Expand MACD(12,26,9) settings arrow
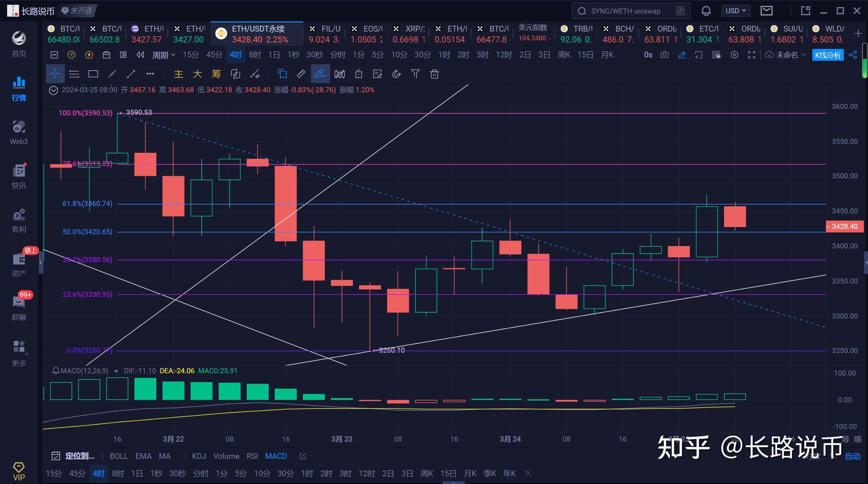The image size is (868, 484). [x=116, y=371]
